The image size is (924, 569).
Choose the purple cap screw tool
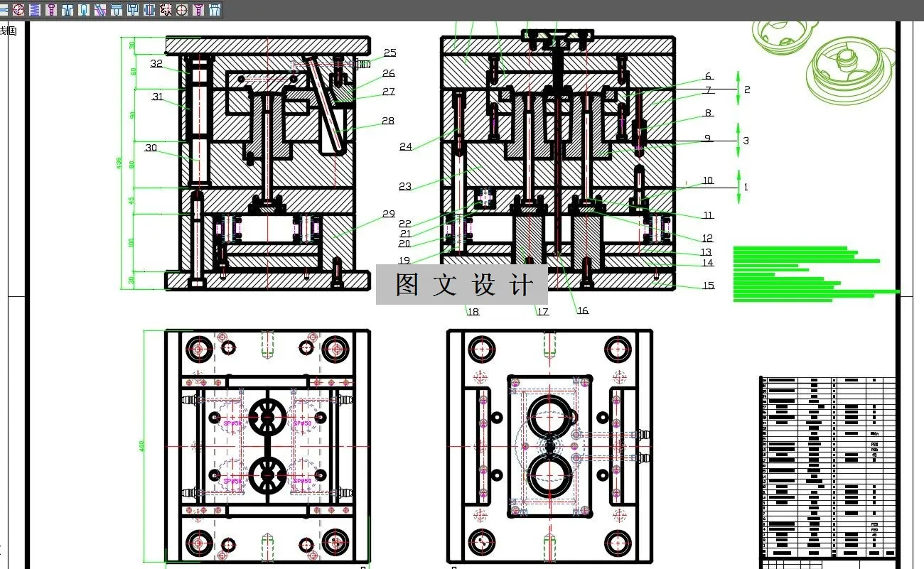(51, 10)
